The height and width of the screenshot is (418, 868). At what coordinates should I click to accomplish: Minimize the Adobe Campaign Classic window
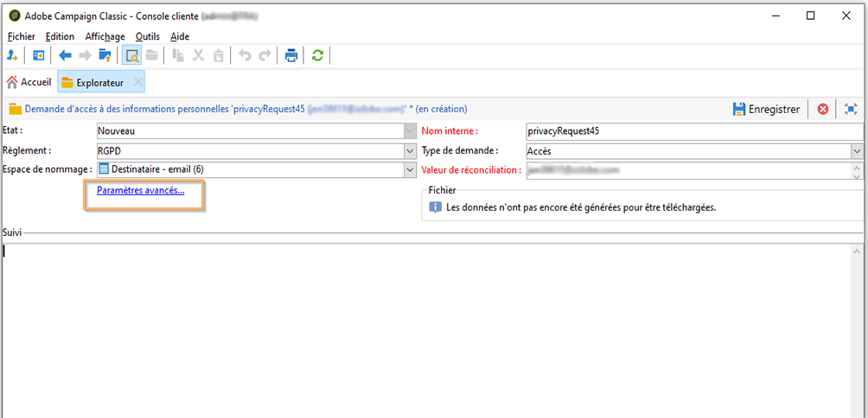pos(776,16)
